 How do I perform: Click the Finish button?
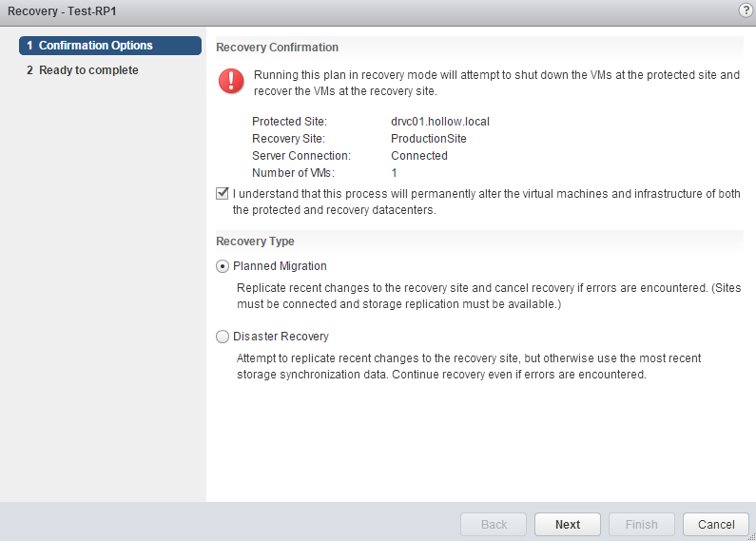[641, 524]
